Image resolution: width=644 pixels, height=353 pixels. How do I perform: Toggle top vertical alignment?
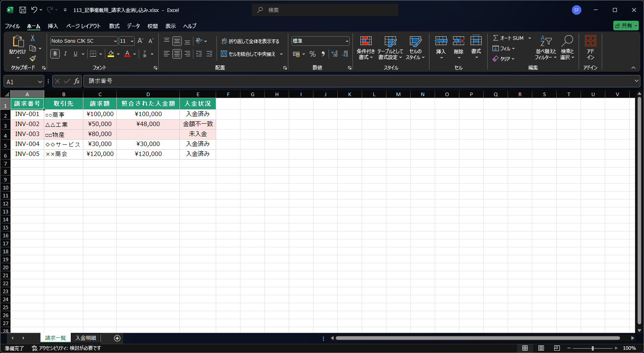pyautogui.click(x=167, y=41)
